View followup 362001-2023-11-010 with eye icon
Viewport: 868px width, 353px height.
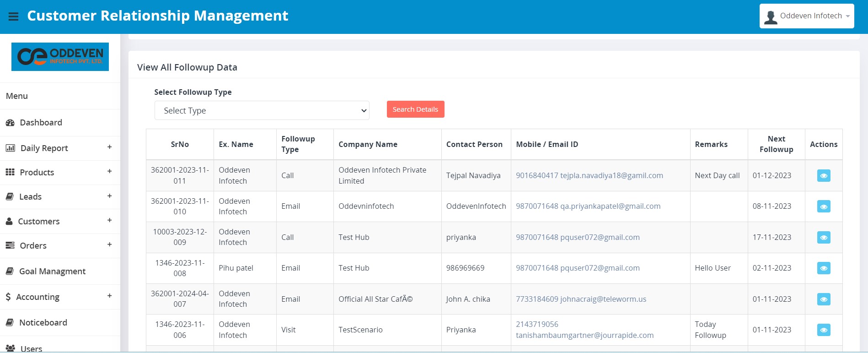823,206
